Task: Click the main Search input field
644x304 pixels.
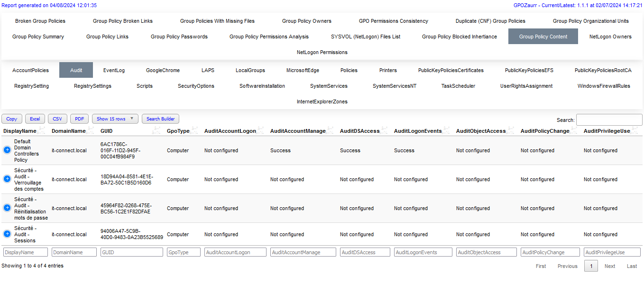Action: (x=609, y=120)
